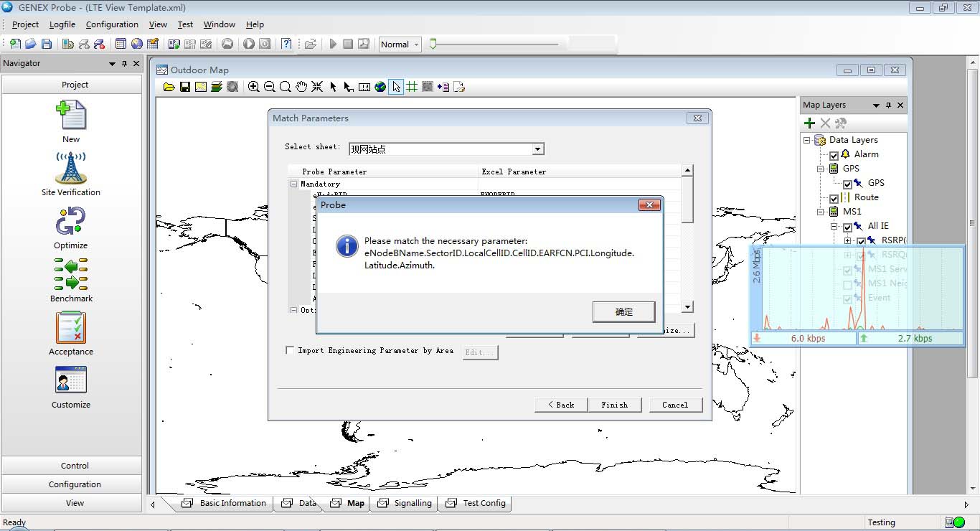Enable Import Engineering Parameter by Area

tap(290, 350)
